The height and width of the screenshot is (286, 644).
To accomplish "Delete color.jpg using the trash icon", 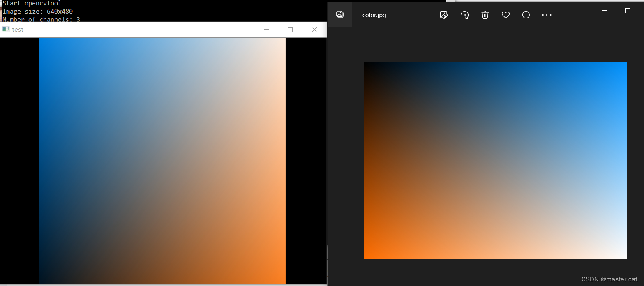I will pyautogui.click(x=485, y=15).
